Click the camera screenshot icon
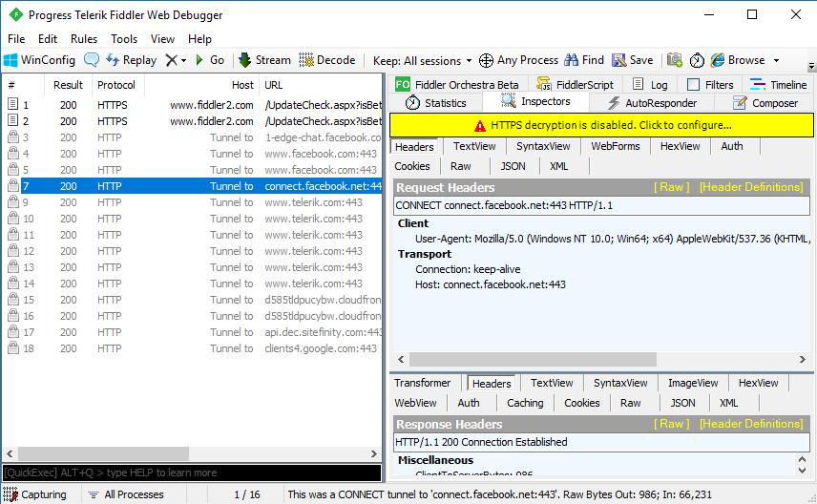This screenshot has width=817, height=504. 675,60
